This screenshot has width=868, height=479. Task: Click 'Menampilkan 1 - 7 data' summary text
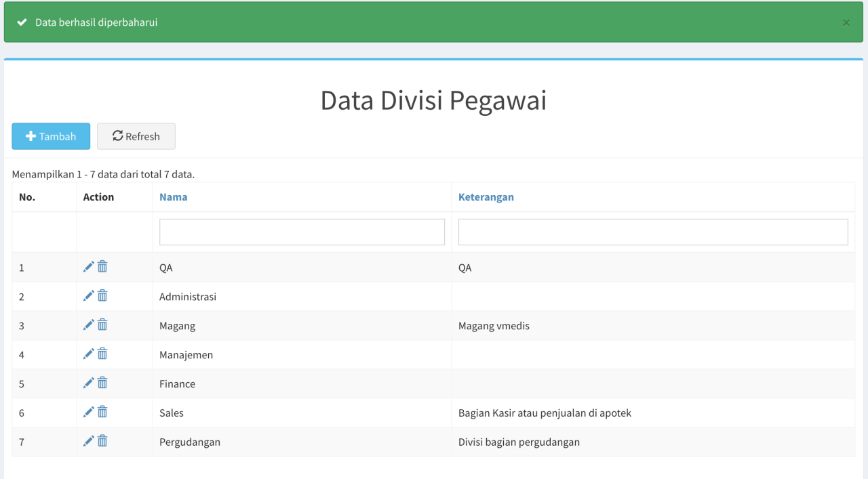tap(103, 174)
